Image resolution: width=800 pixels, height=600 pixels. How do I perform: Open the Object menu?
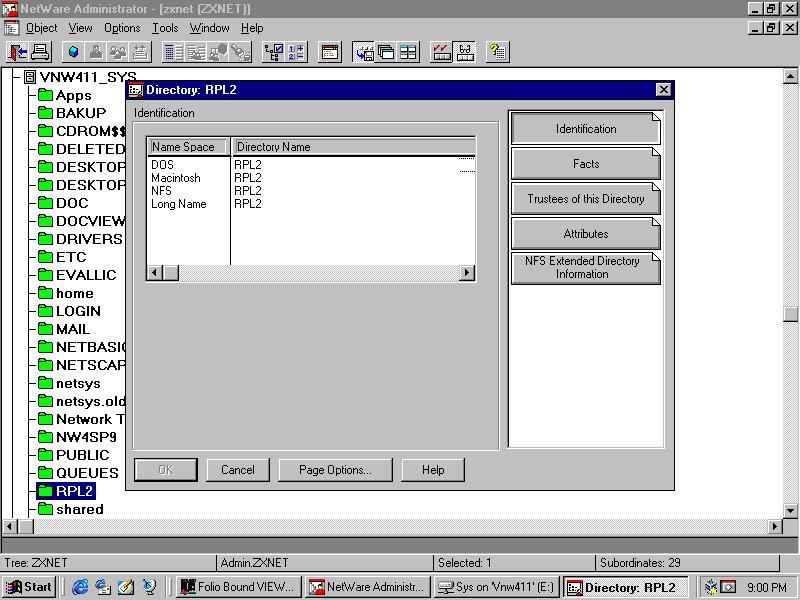tap(41, 28)
